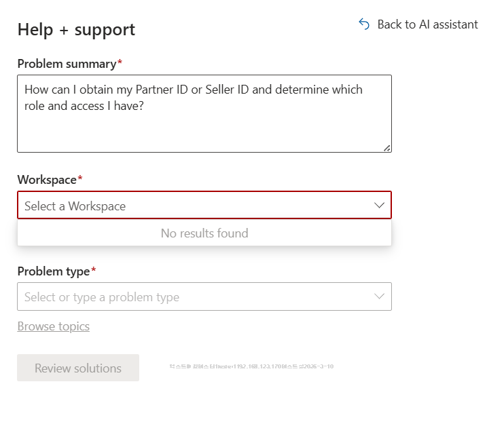Grab the text area resize handle
Screen dimensions: 504x422
click(x=387, y=148)
